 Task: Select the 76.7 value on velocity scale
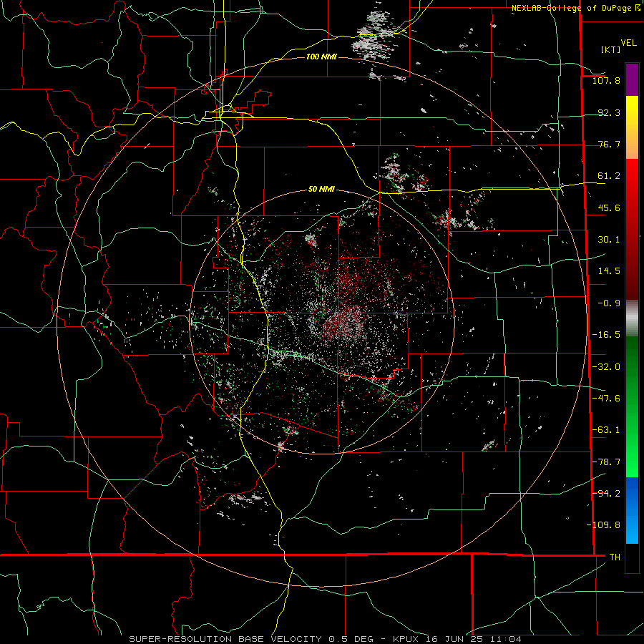pyautogui.click(x=609, y=144)
